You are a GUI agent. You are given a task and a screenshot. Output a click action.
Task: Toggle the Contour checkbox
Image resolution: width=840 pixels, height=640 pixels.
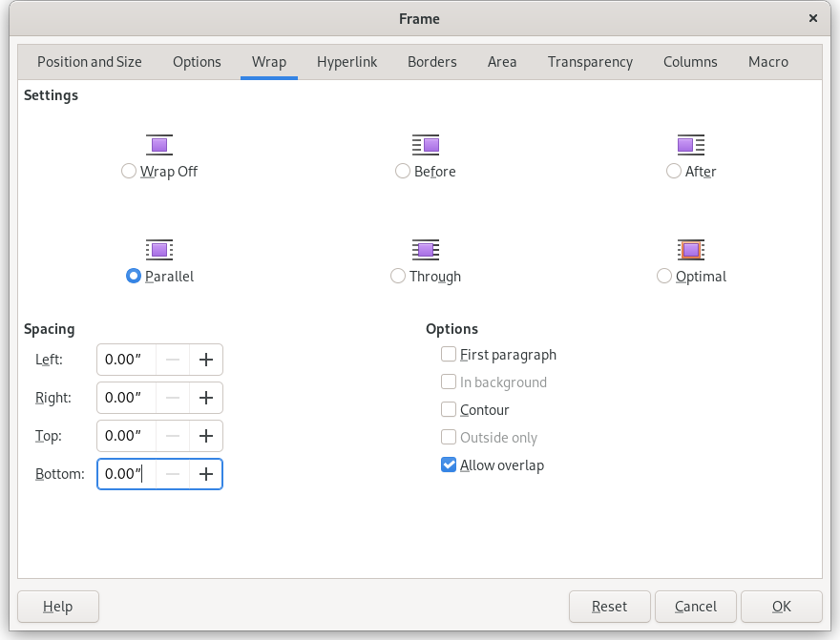449,410
